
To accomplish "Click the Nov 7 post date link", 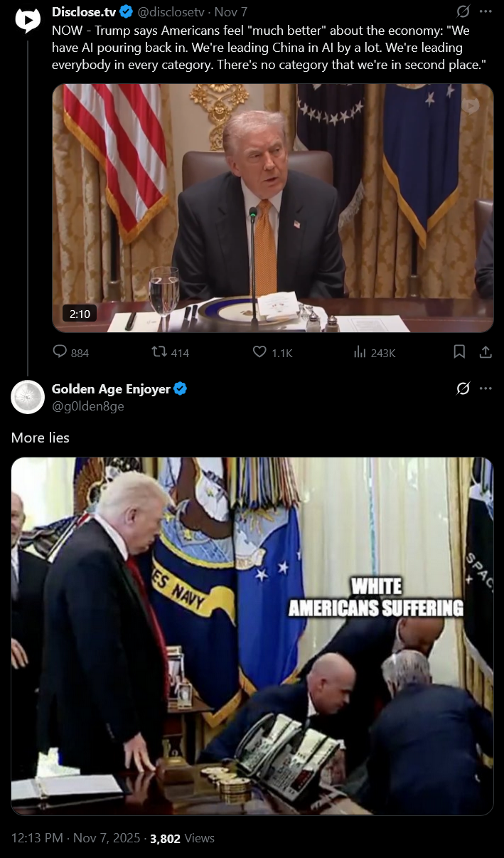I will [230, 11].
